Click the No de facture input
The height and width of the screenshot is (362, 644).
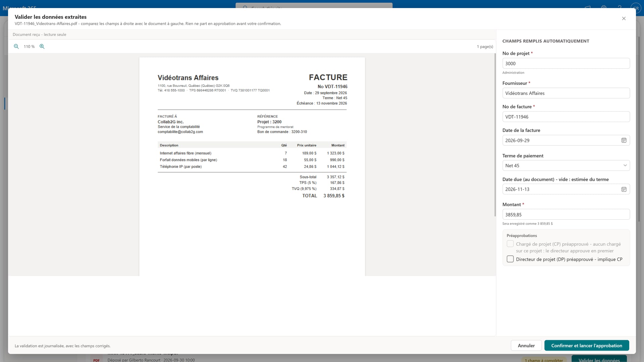(x=566, y=117)
